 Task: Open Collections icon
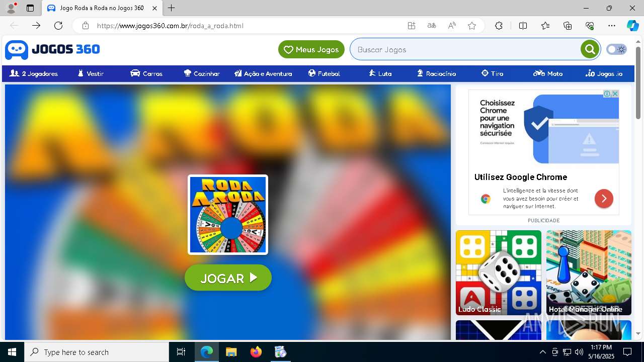[568, 26]
